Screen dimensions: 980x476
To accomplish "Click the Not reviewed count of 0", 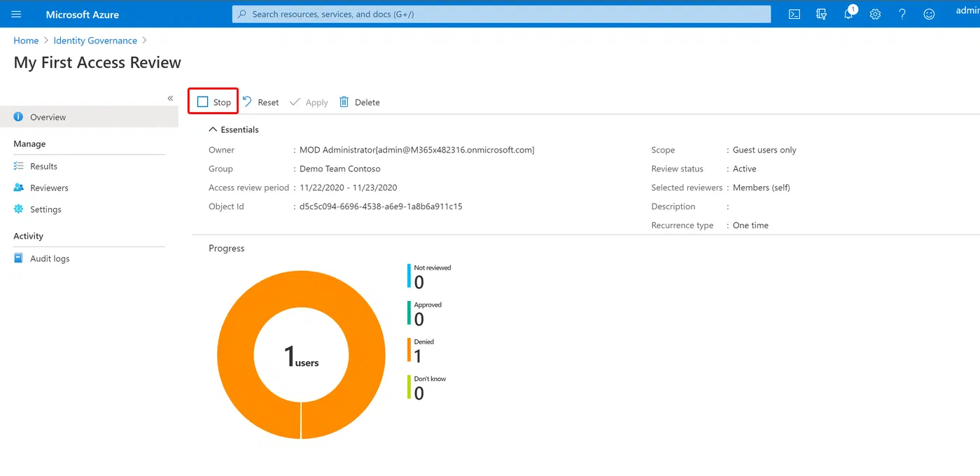I will point(419,282).
